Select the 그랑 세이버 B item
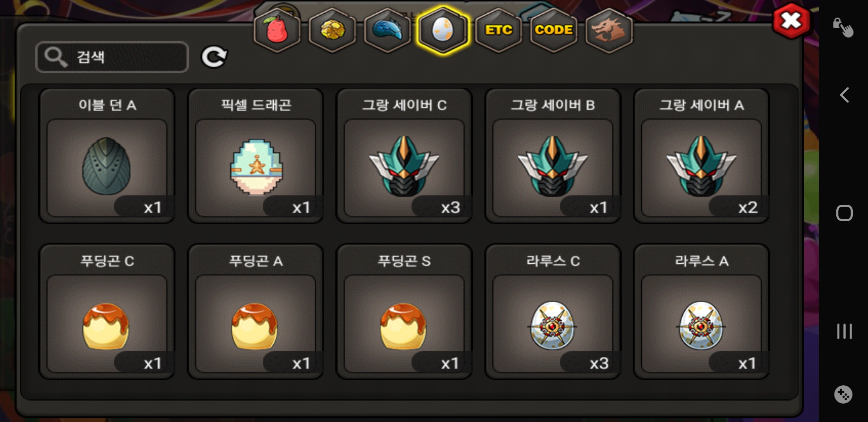Image resolution: width=868 pixels, height=422 pixels. coord(552,156)
